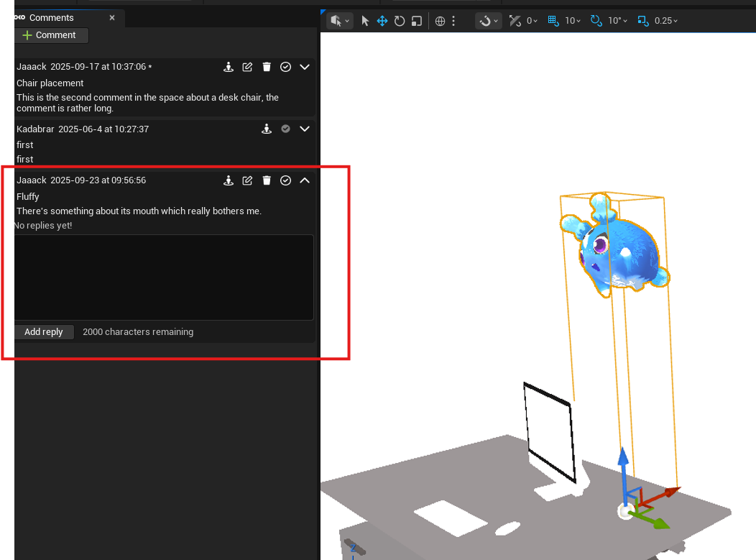Click the world coordinate globe icon
The width and height of the screenshot is (756, 560).
pyautogui.click(x=441, y=21)
